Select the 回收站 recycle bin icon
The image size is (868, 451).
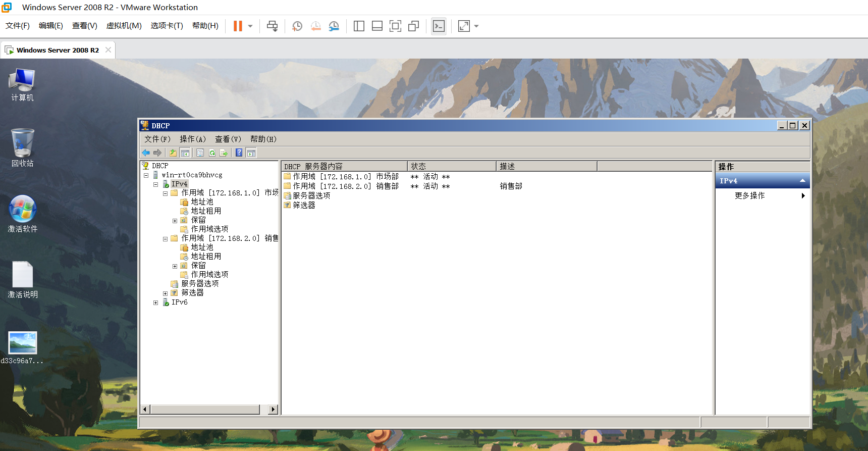[22, 148]
